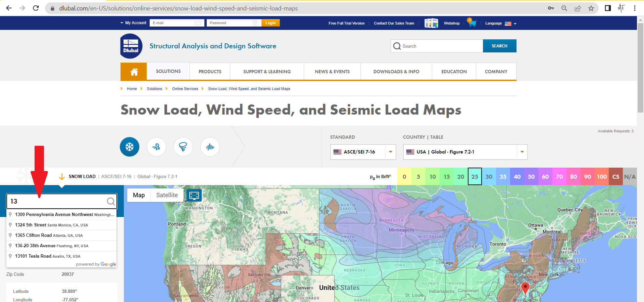Switch to Map view
The height and width of the screenshot is (302, 644).
point(139,195)
